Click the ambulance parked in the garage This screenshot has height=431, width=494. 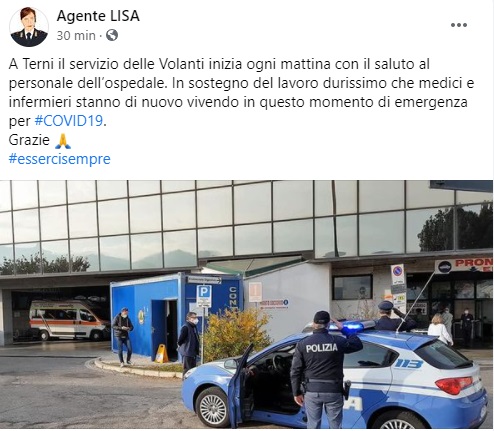69,320
